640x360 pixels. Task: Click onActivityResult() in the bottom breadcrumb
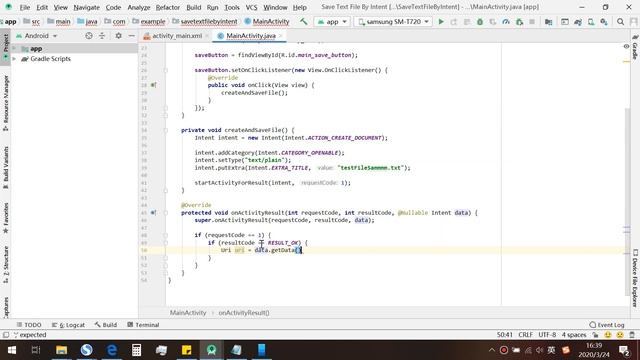(x=244, y=313)
